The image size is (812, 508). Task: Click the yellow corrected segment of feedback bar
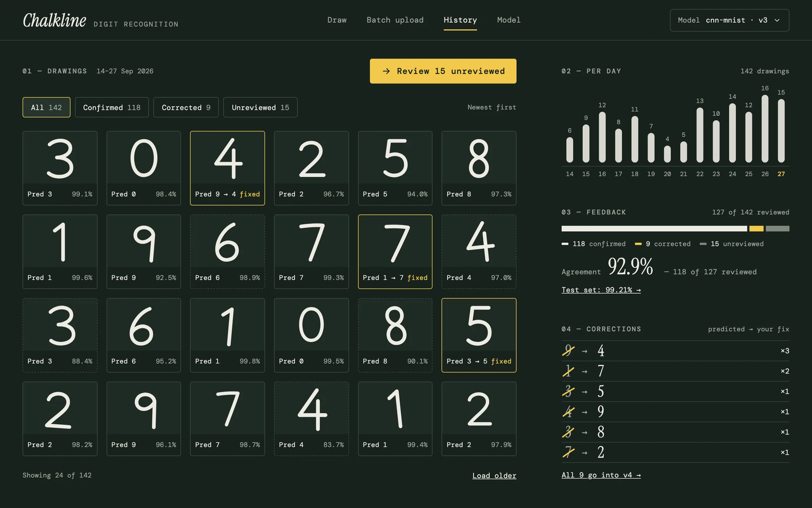point(756,229)
